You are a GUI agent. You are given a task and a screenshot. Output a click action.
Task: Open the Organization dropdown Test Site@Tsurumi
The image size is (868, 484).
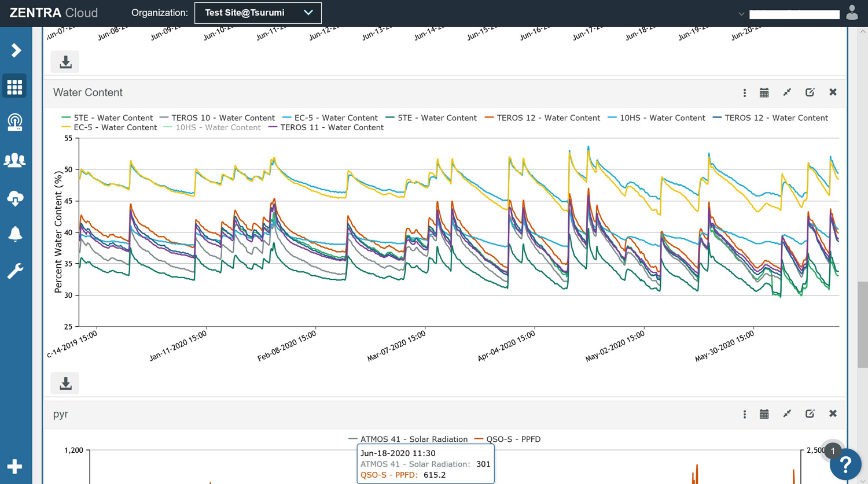(258, 13)
